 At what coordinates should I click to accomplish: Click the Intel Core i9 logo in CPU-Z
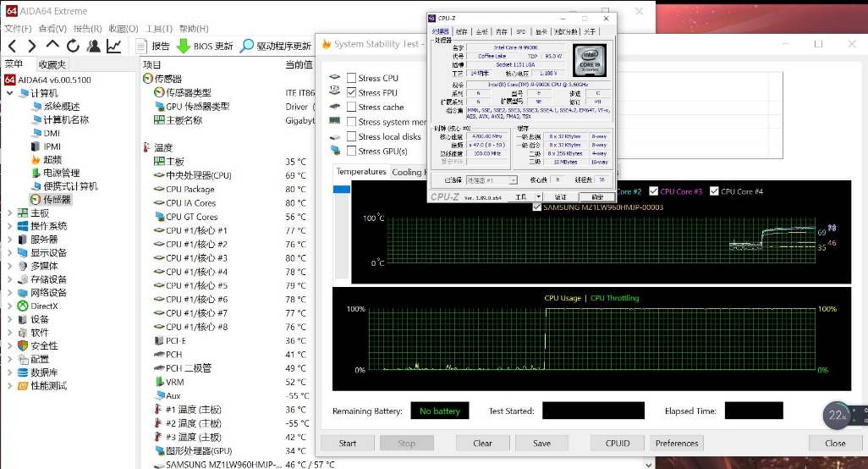click(590, 60)
